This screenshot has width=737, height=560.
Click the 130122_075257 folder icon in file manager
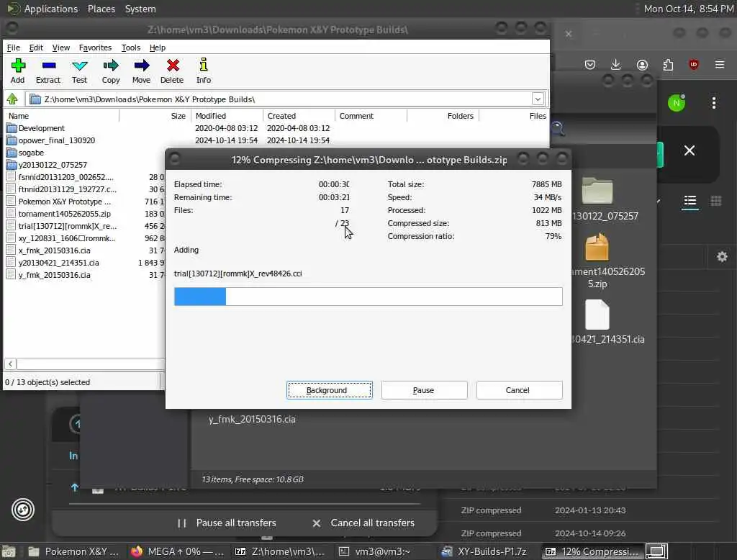[x=597, y=191]
